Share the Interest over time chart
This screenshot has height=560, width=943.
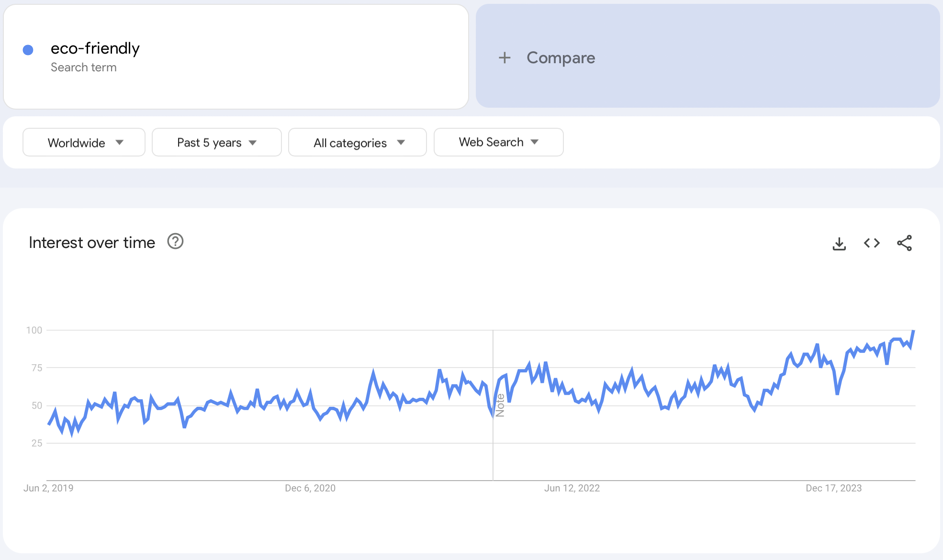904,243
